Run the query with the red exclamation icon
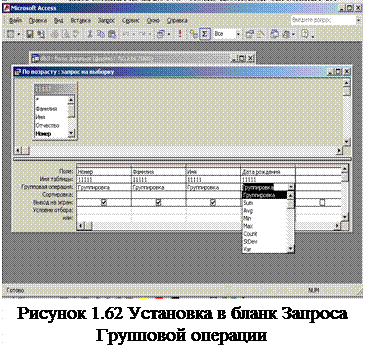The width and height of the screenshot is (365, 360). click(x=180, y=34)
